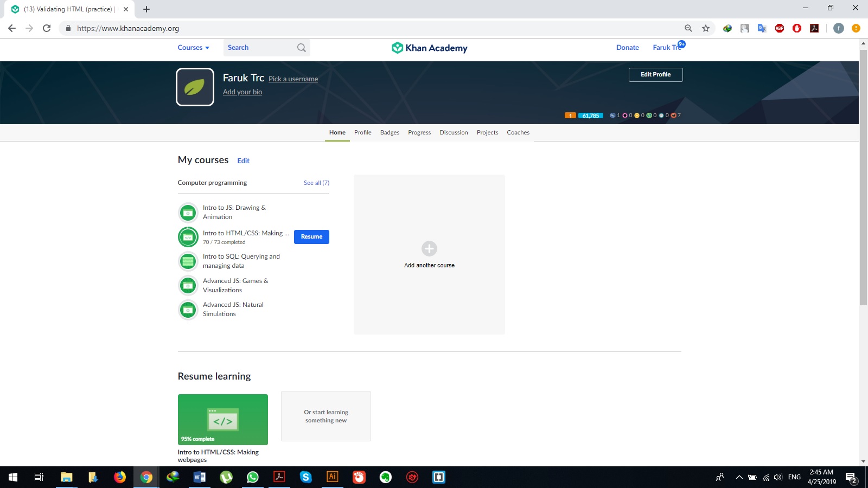868x488 pixels.
Task: Resume the Intro to HTML/CSS course
Action: pos(311,237)
